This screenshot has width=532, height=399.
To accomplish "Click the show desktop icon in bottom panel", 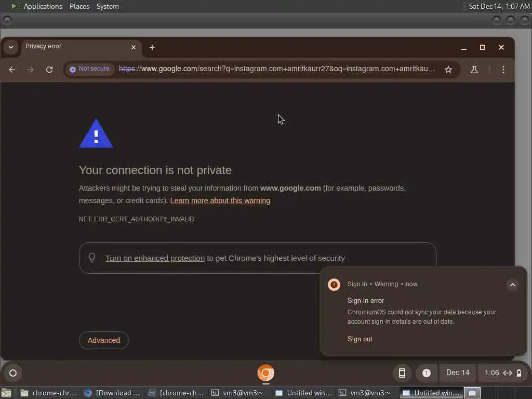I will (6, 393).
